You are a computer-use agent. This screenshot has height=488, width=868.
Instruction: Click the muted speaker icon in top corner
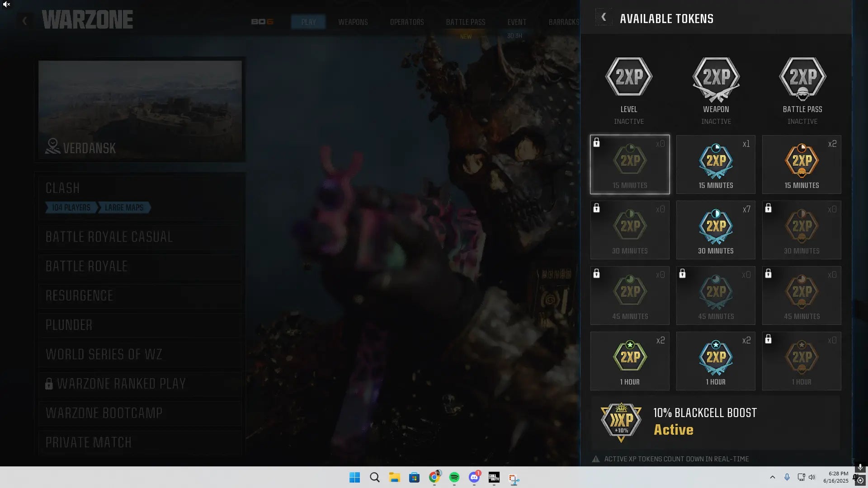[6, 5]
